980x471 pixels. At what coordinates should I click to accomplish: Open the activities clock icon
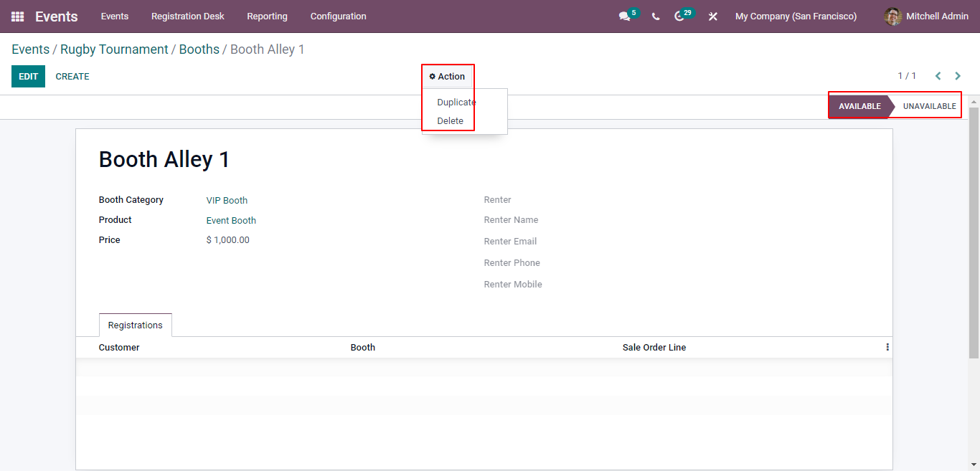pos(680,16)
